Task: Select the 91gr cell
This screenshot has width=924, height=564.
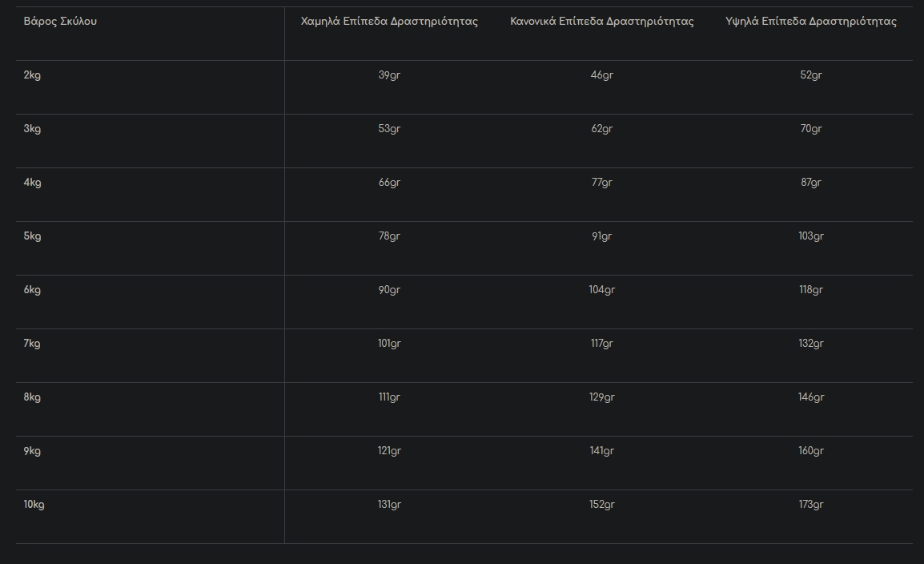Action: point(601,236)
